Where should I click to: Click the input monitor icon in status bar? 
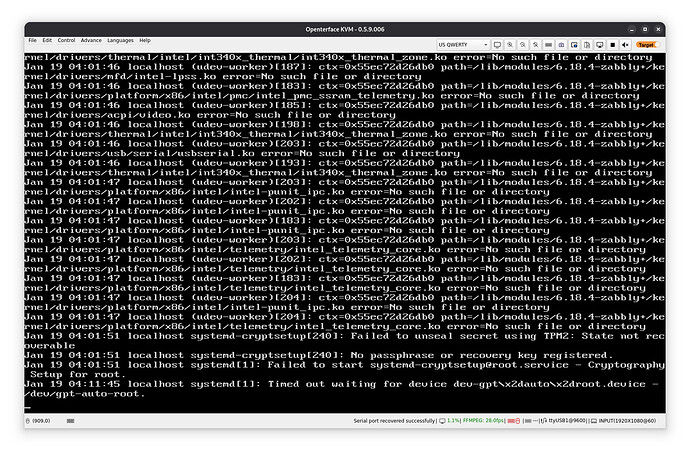(x=594, y=421)
